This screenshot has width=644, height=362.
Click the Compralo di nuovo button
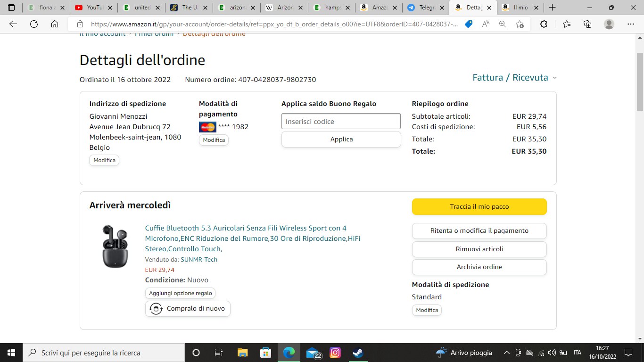pos(188,309)
